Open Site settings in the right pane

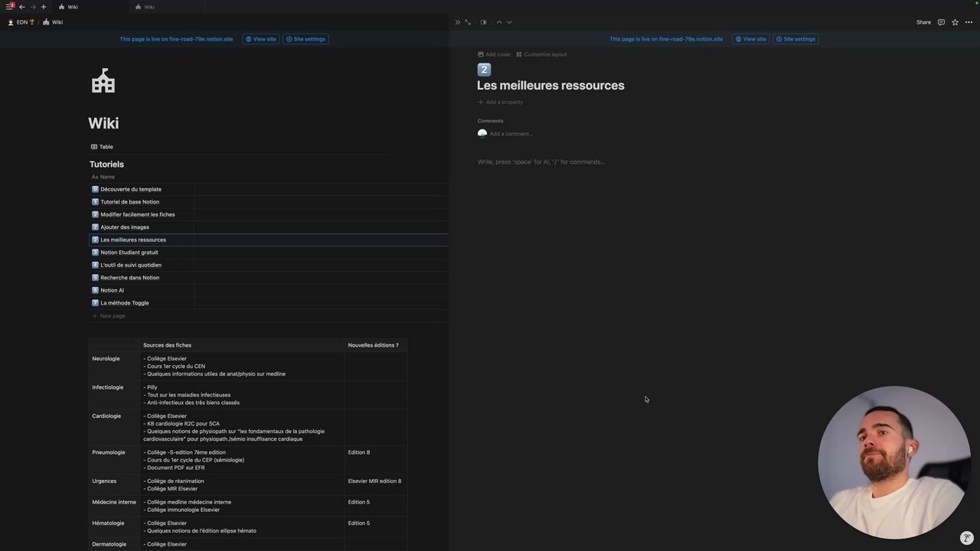click(795, 39)
